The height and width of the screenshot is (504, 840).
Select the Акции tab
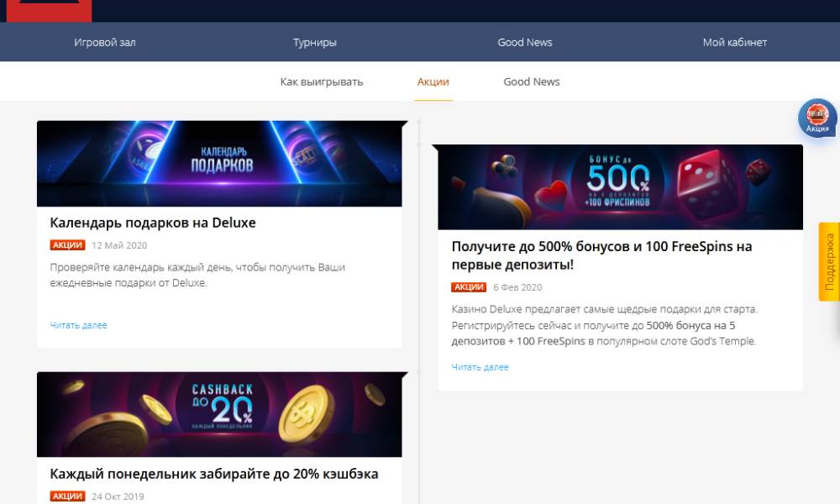(433, 82)
